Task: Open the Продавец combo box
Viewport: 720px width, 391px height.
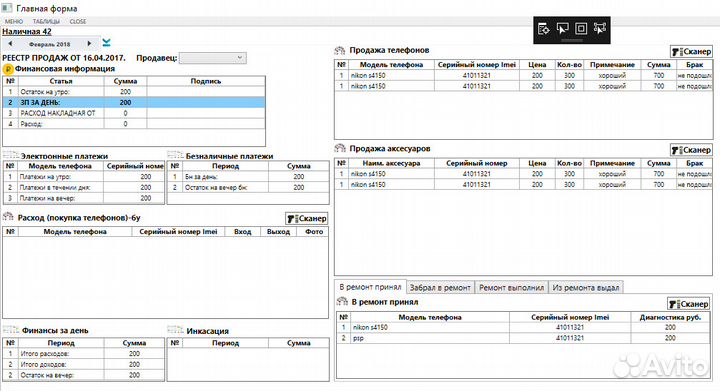Action: pyautogui.click(x=213, y=58)
